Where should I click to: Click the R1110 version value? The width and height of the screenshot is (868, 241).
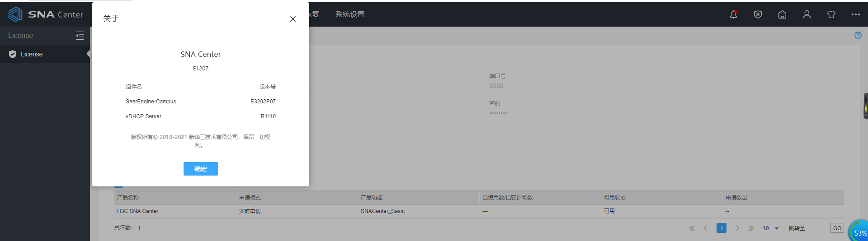268,116
